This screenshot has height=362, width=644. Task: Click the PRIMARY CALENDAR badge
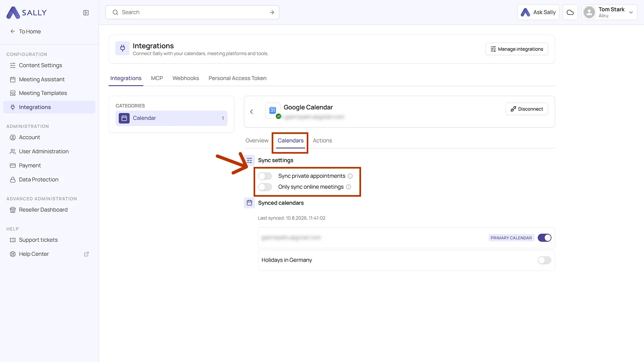[x=511, y=238]
